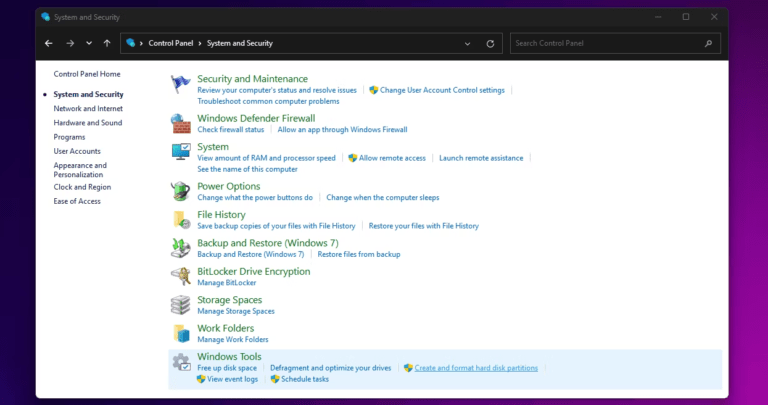Open Change when the computer sleeps
768x405 pixels.
click(383, 197)
